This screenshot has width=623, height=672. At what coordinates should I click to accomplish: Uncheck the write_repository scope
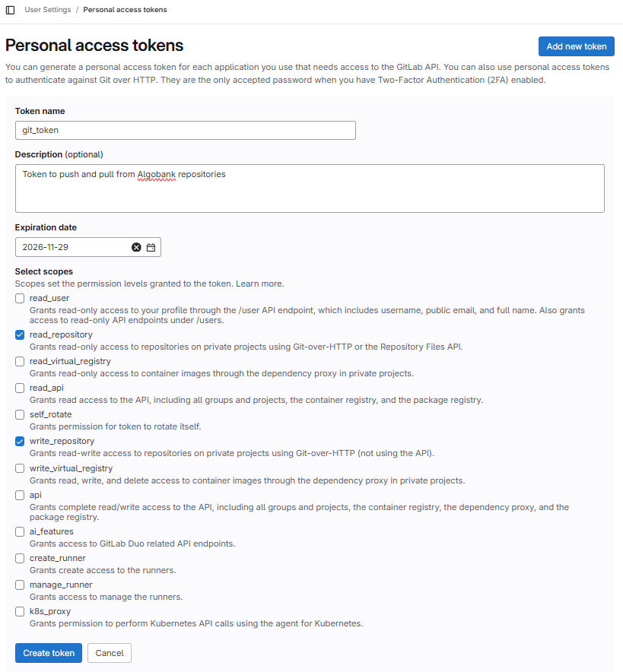(19, 441)
